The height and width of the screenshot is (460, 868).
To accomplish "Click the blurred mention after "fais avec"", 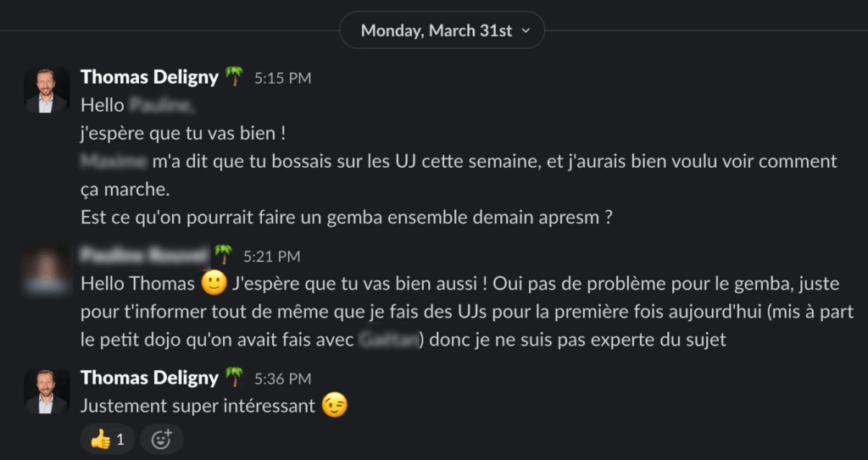I will click(x=390, y=341).
